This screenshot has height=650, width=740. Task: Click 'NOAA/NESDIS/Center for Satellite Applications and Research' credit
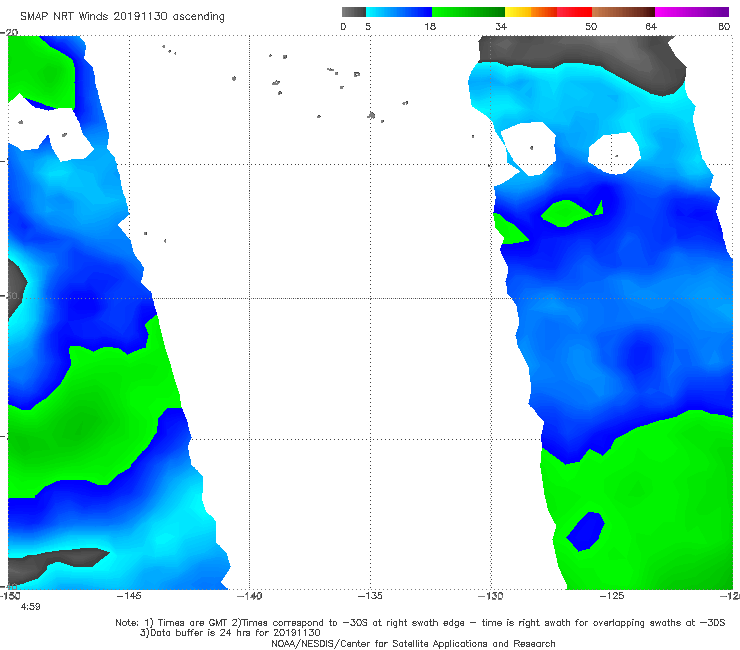click(413, 644)
